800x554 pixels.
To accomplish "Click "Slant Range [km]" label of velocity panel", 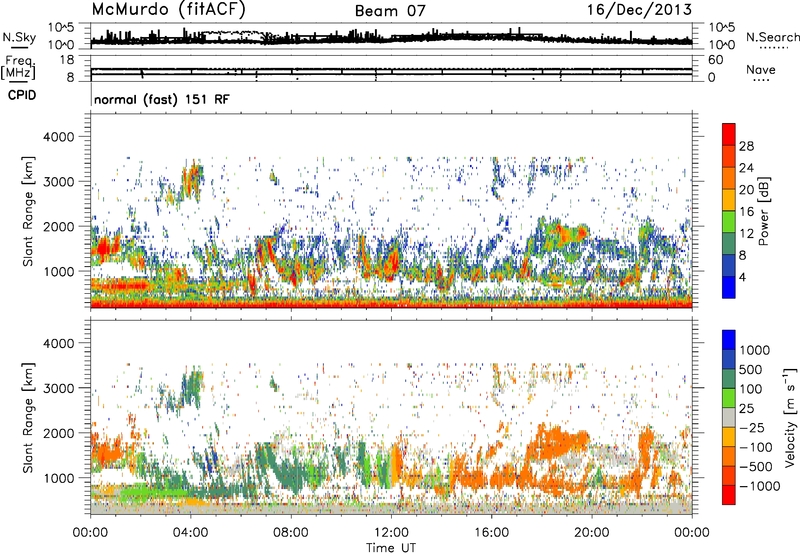I will [28, 417].
